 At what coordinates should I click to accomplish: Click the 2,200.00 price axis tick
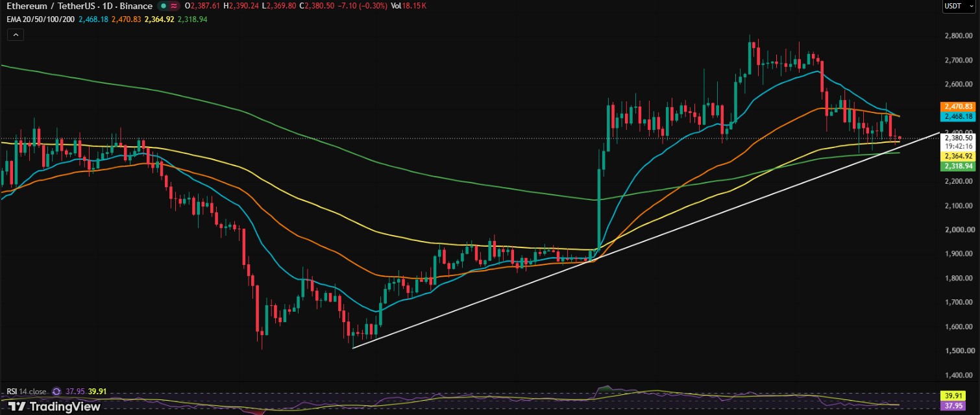[958, 181]
